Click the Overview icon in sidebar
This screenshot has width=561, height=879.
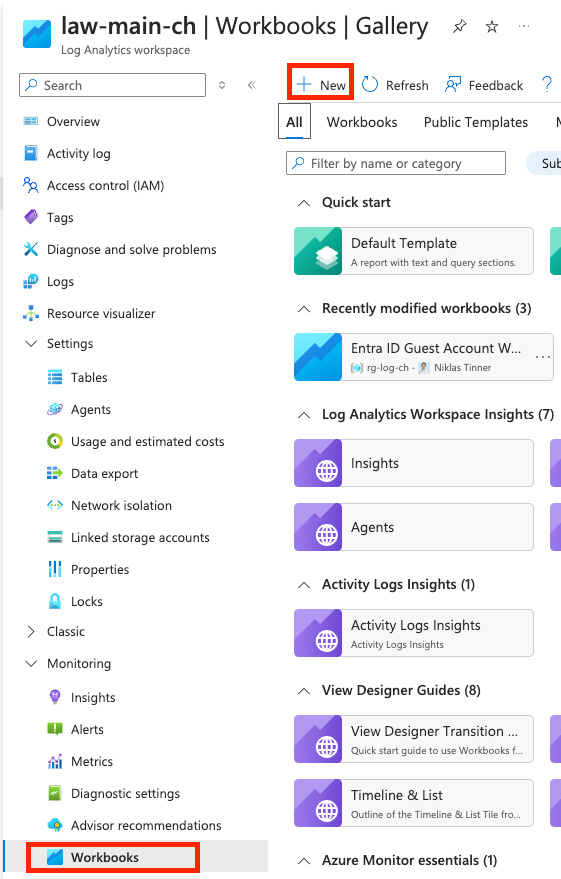point(31,121)
